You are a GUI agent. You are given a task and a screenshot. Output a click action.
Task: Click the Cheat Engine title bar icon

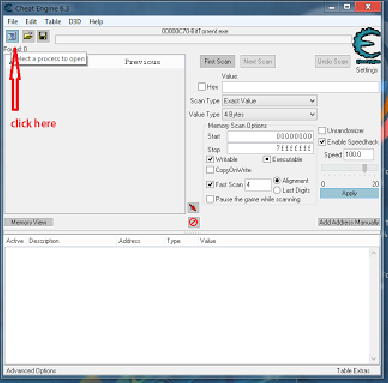[9, 8]
